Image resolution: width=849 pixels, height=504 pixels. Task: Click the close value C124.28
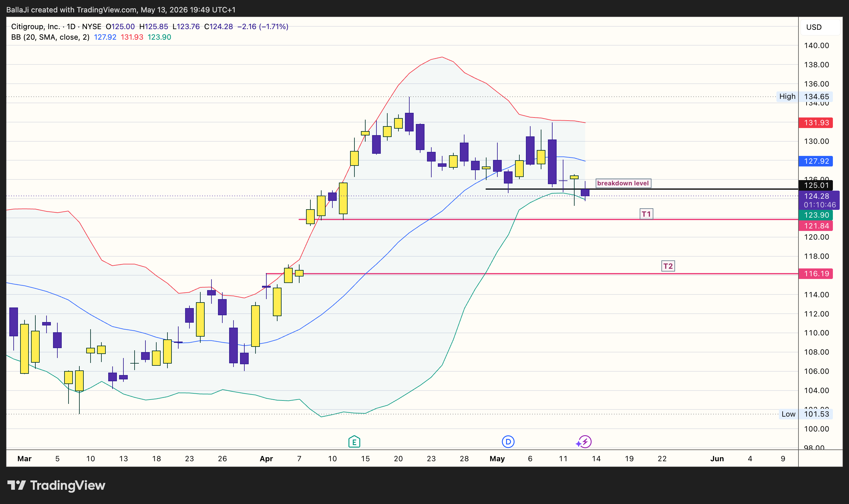pos(218,26)
